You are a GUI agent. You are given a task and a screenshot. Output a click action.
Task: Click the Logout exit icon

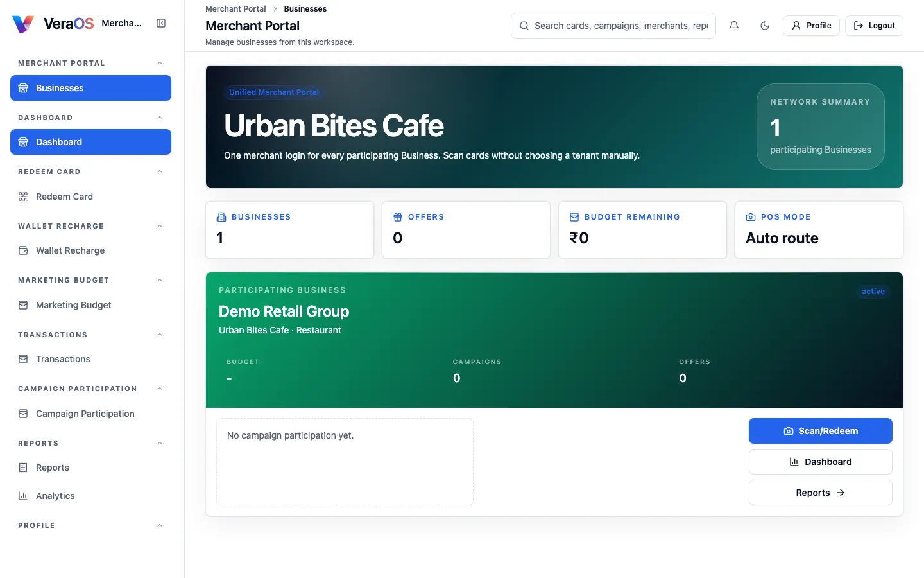coord(859,26)
